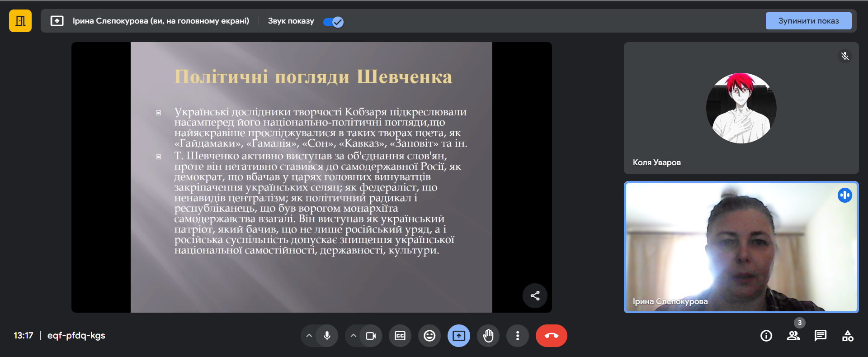Turn on closed captions
Screen dimensions: 868x357
[400, 336]
